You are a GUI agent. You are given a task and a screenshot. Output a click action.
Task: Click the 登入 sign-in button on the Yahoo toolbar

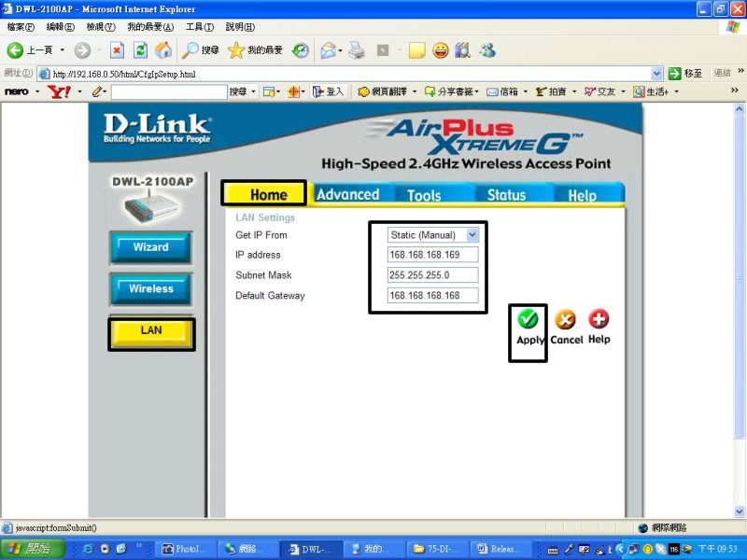[x=328, y=91]
